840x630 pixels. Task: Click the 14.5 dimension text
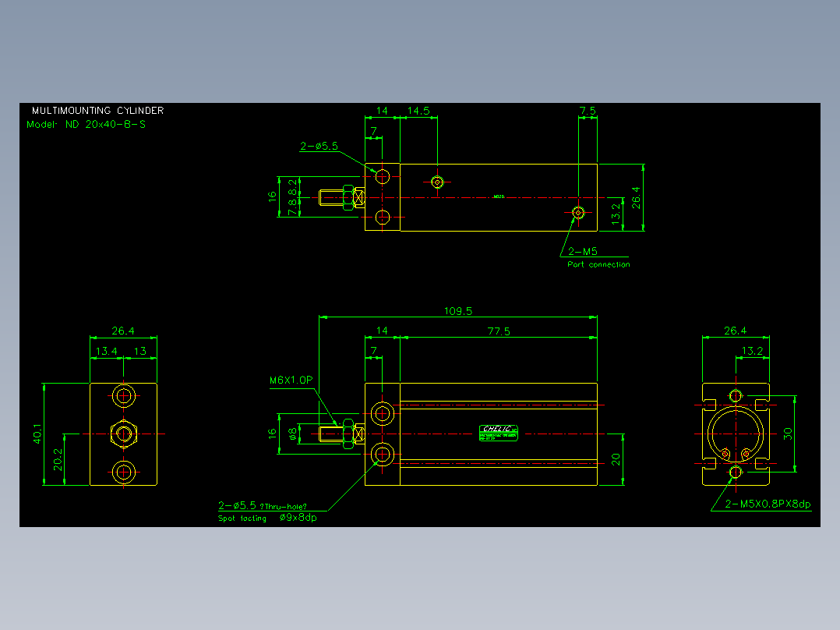[x=418, y=111]
